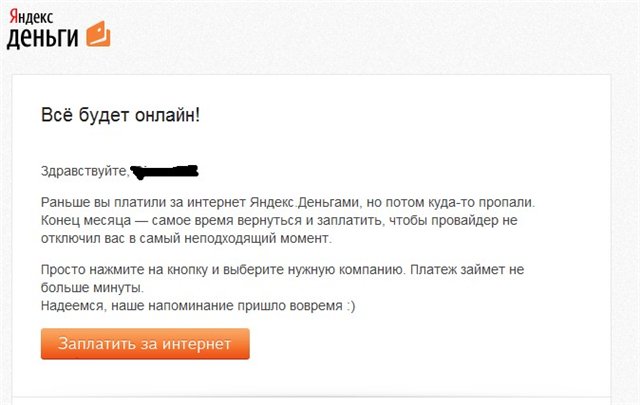The width and height of the screenshot is (640, 405).
Task: Click the smiley at the end of message
Action: pyautogui.click(x=348, y=306)
